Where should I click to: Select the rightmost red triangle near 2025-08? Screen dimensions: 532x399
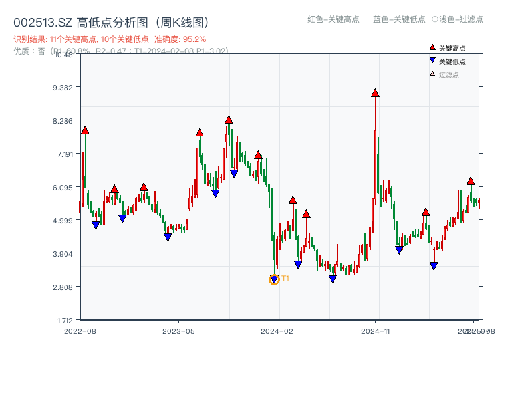470,180
